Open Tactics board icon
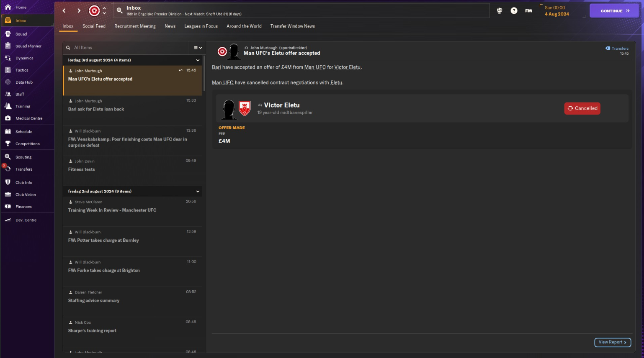This screenshot has height=358, width=644. click(8, 70)
